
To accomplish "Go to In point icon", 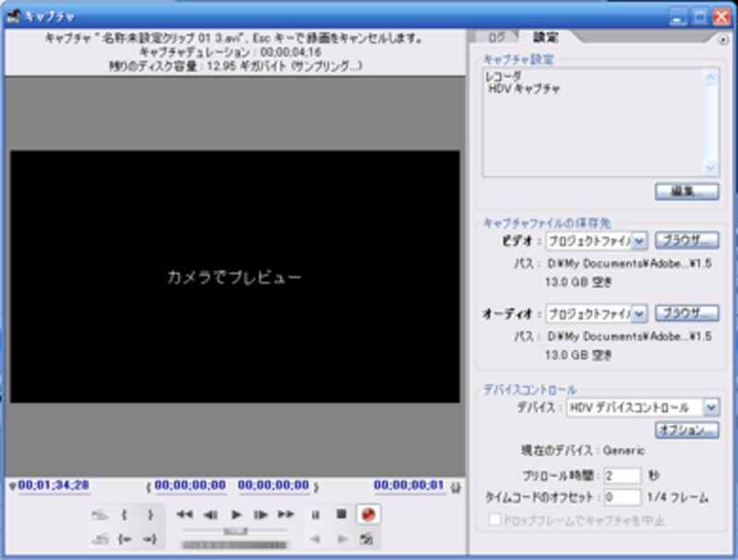I will [125, 540].
